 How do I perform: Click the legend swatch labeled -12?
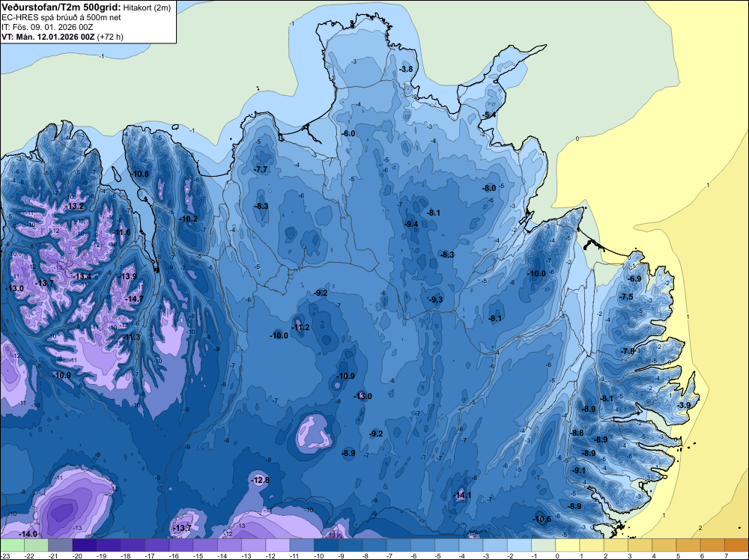pos(278,545)
